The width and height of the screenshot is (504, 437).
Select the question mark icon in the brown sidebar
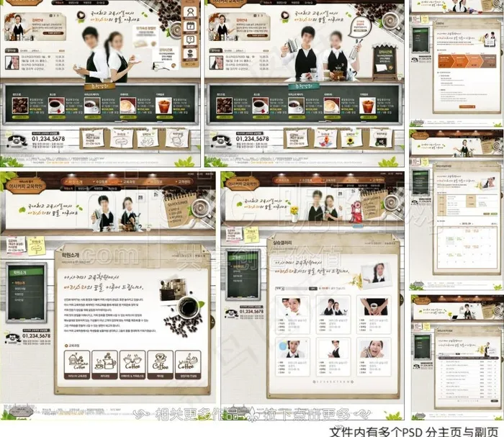coord(191,40)
